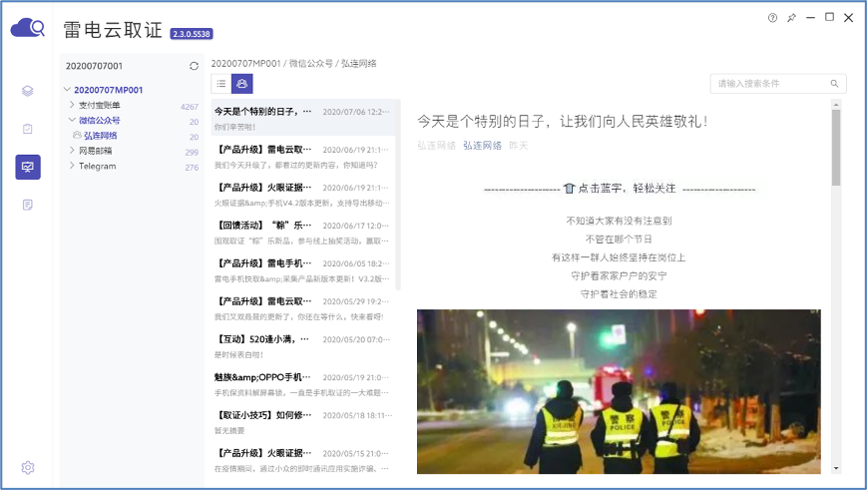Expand the 网易邮箱 node
The width and height of the screenshot is (868, 490).
(72, 150)
